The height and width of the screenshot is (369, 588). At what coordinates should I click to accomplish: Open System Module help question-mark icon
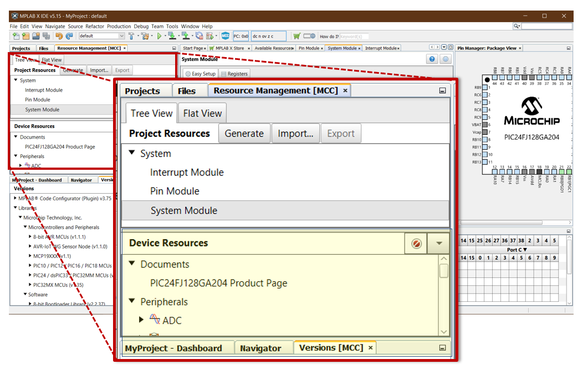point(432,59)
